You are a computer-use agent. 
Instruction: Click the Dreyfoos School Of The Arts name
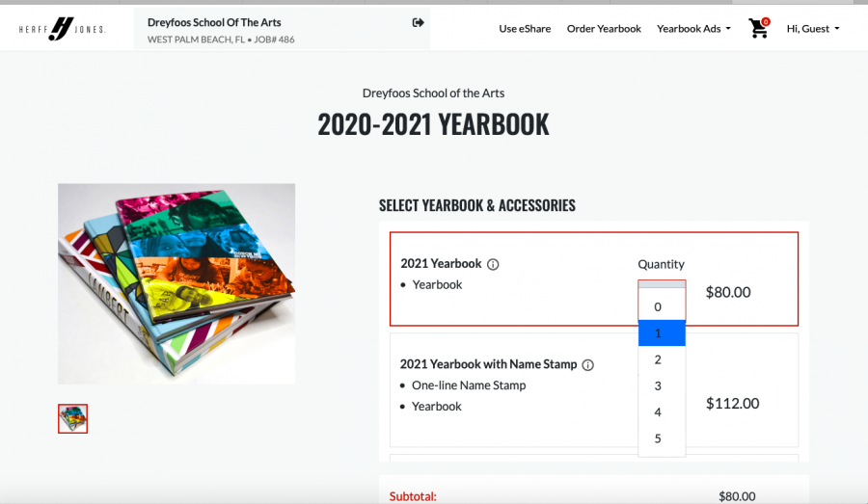tap(214, 23)
